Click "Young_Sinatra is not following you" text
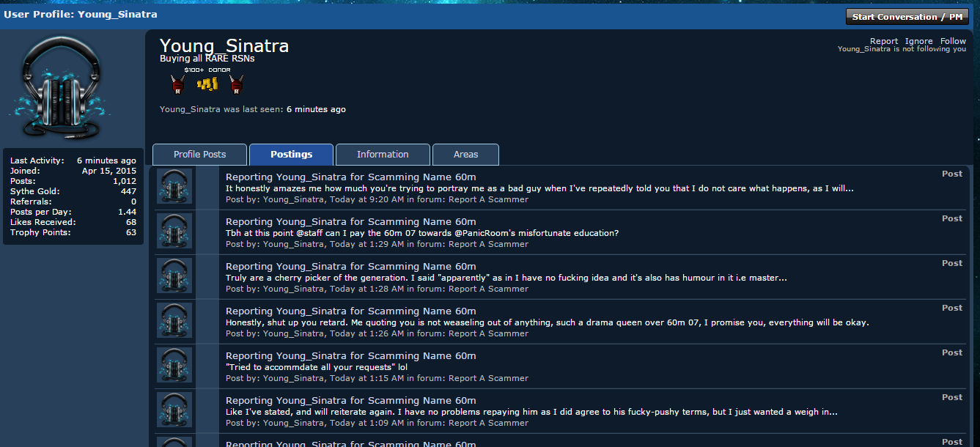This screenshot has height=447, width=980. point(902,49)
